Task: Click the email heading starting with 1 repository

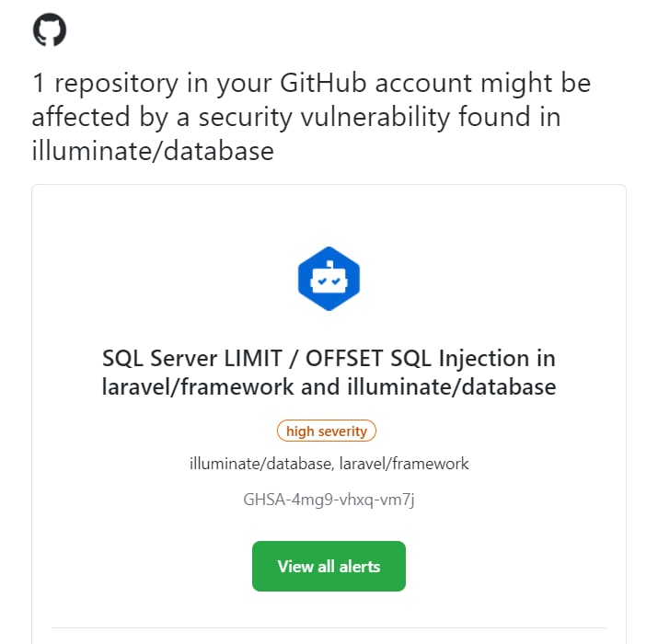Action: click(x=311, y=117)
